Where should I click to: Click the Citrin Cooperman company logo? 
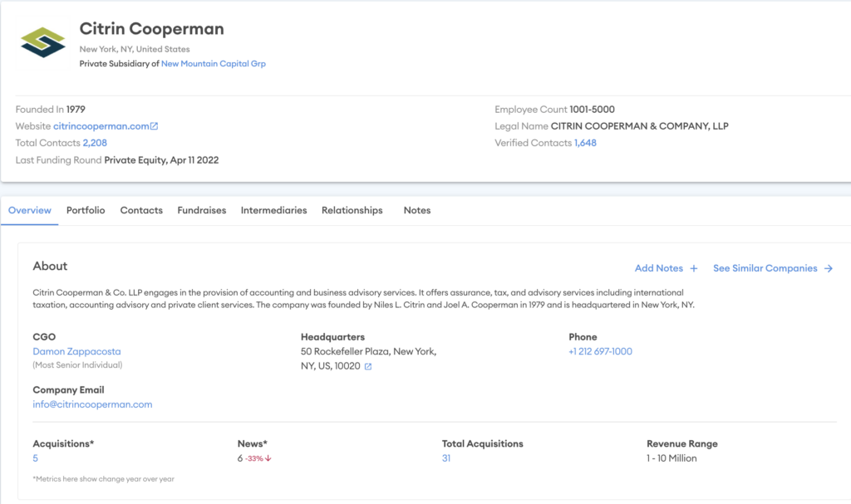point(43,42)
